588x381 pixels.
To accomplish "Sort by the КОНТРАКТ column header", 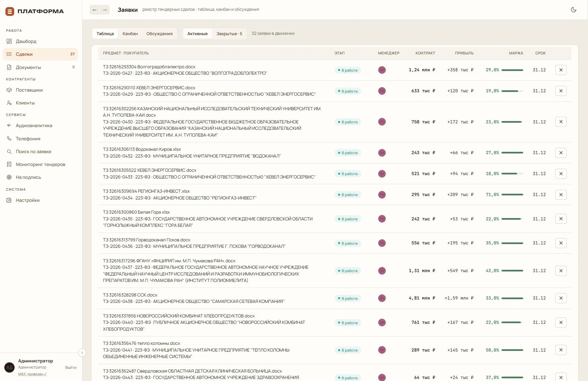I will point(425,53).
